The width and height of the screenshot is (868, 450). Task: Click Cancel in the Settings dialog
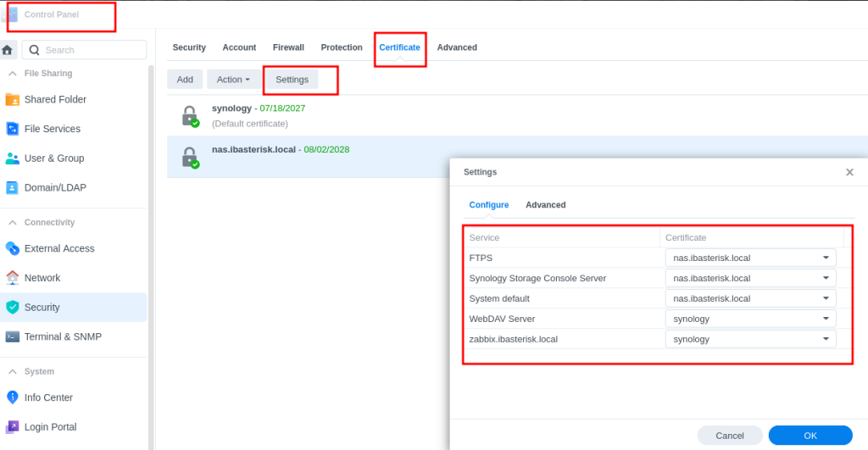[x=730, y=436]
